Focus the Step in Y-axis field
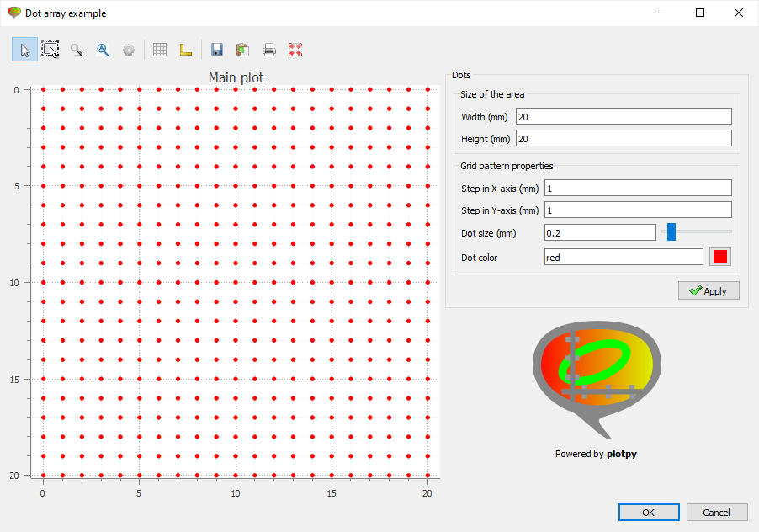The height and width of the screenshot is (532, 759). [637, 210]
